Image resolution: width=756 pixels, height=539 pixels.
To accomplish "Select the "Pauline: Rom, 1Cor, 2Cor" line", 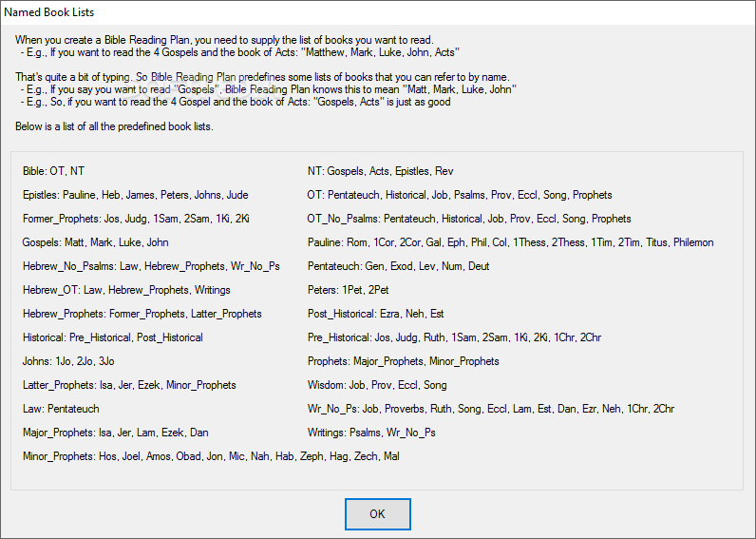I will point(511,242).
